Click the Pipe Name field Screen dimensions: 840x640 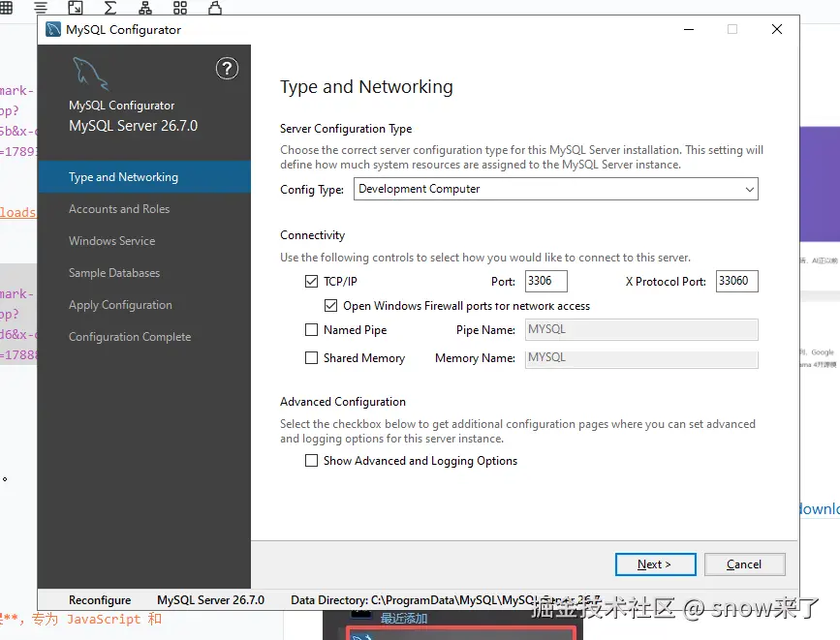coord(641,329)
